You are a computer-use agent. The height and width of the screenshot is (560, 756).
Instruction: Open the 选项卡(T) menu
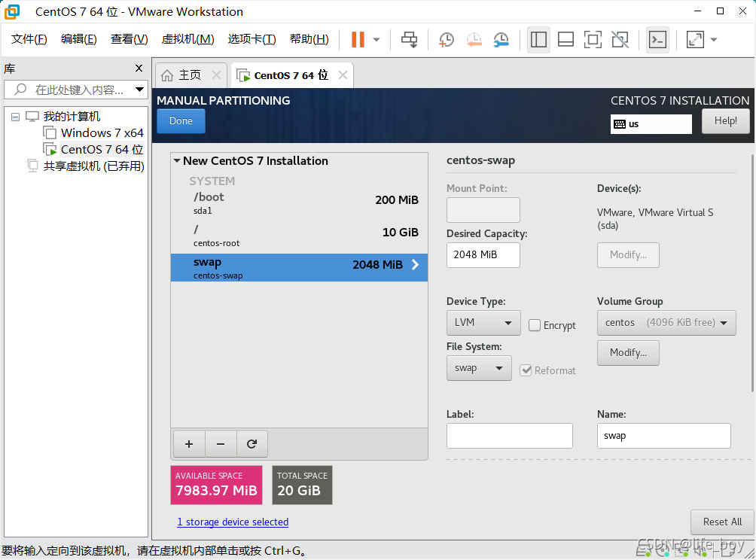click(251, 39)
